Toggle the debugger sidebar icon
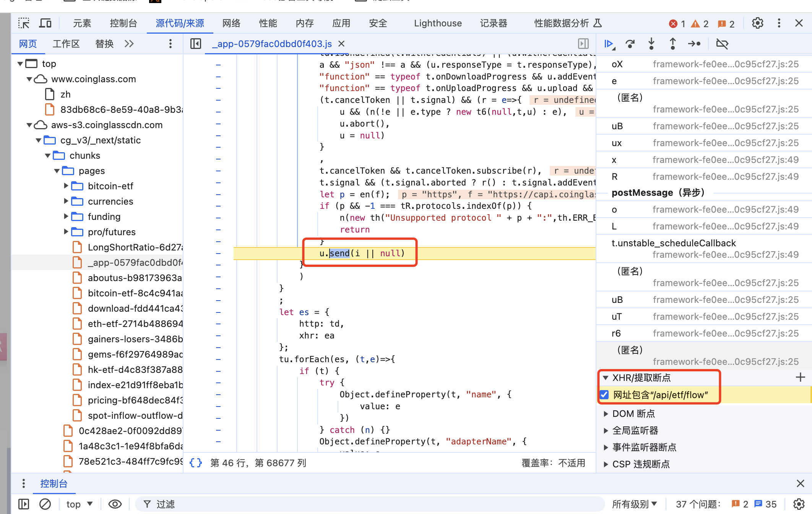812x514 pixels. pos(583,44)
